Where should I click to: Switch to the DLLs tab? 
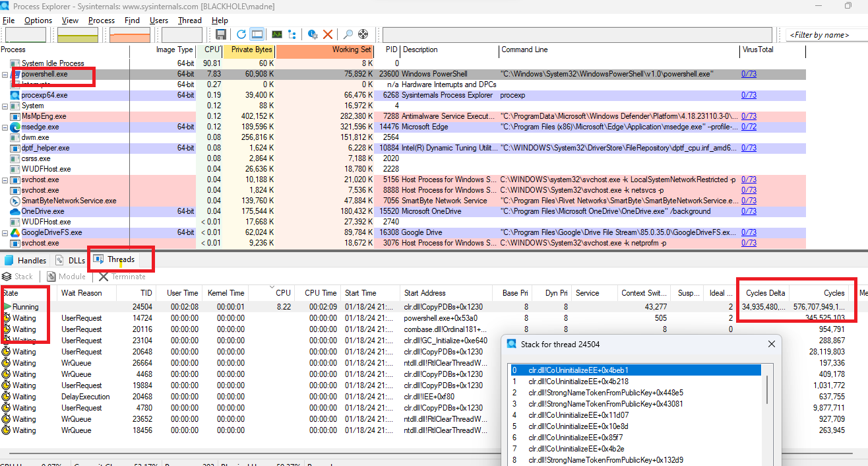point(71,260)
